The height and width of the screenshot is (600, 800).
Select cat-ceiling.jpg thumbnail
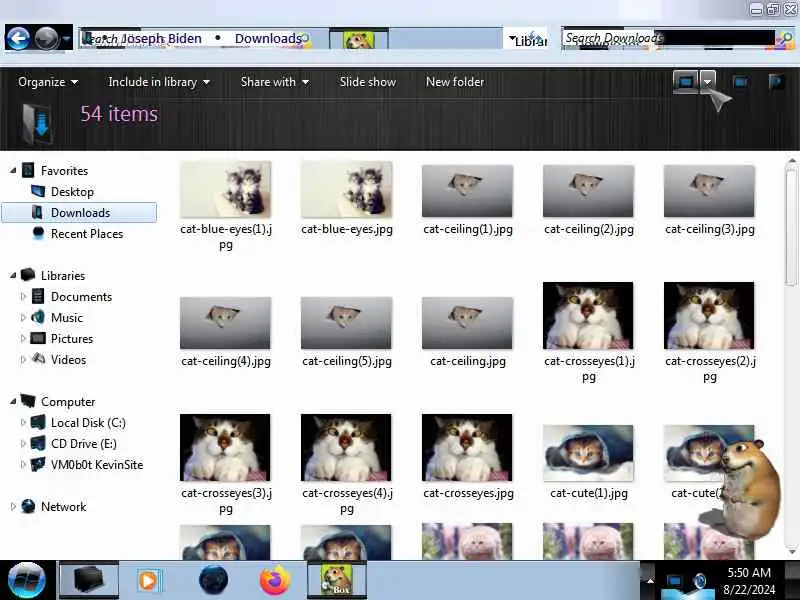(467, 323)
